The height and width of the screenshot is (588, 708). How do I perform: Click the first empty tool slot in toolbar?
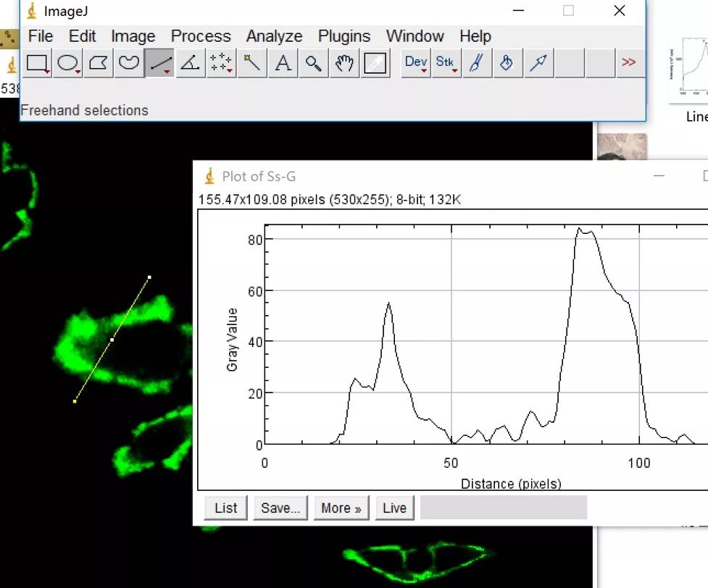(x=570, y=63)
